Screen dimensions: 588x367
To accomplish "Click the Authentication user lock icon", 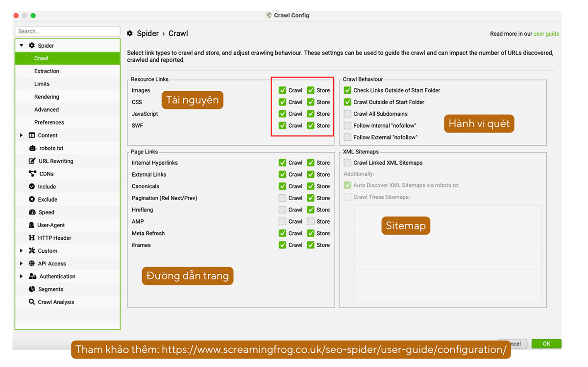I will tap(32, 276).
